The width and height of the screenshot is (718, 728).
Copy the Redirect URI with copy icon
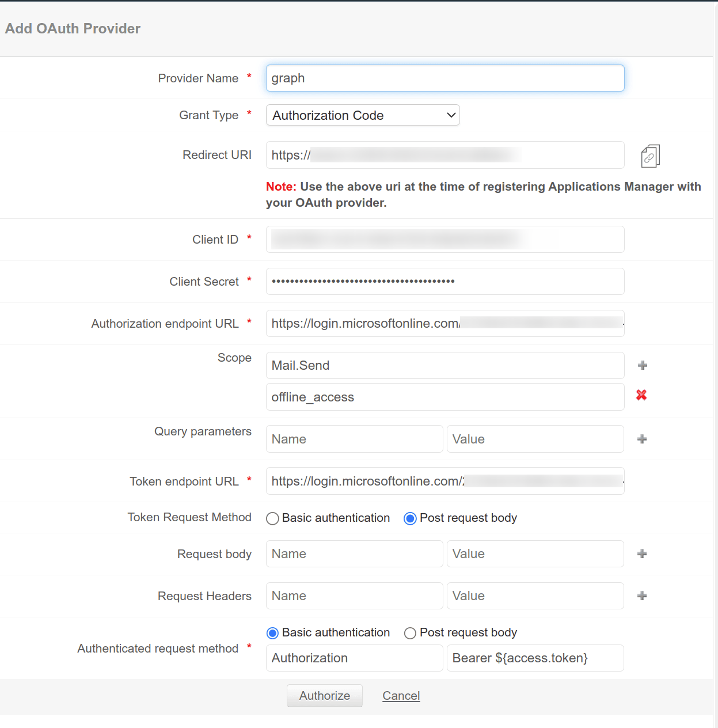pos(650,156)
